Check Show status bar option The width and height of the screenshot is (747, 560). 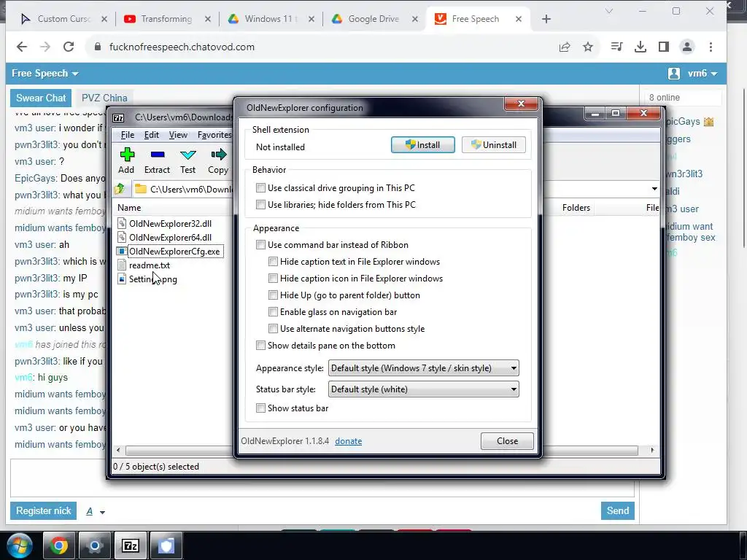(x=260, y=408)
